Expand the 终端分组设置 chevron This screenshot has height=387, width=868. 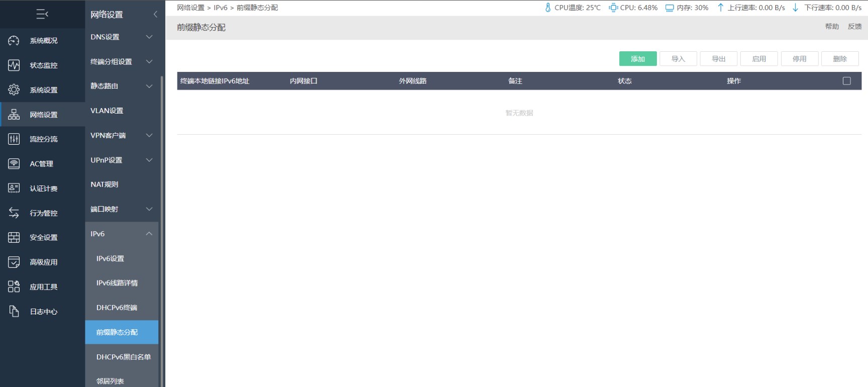(x=149, y=62)
